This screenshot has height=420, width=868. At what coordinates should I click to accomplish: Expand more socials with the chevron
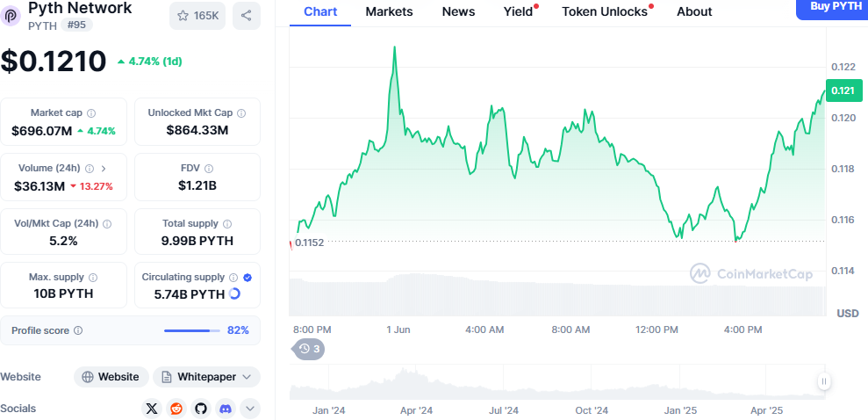(x=249, y=409)
